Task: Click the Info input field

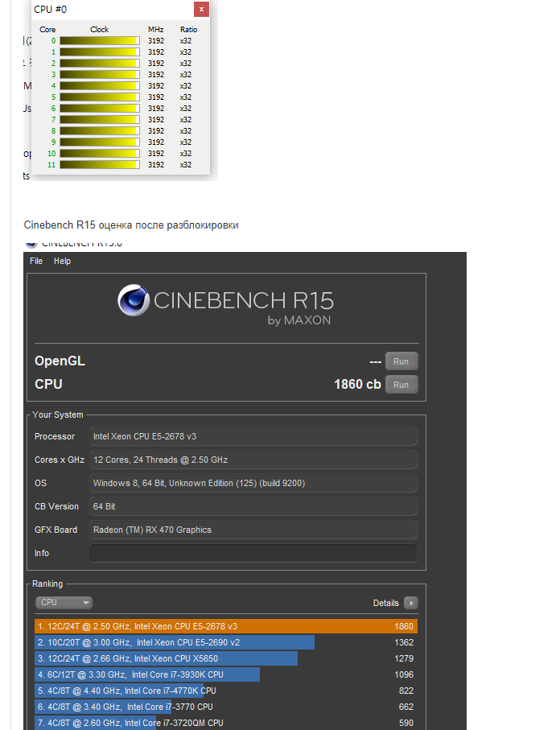Action: [x=253, y=553]
